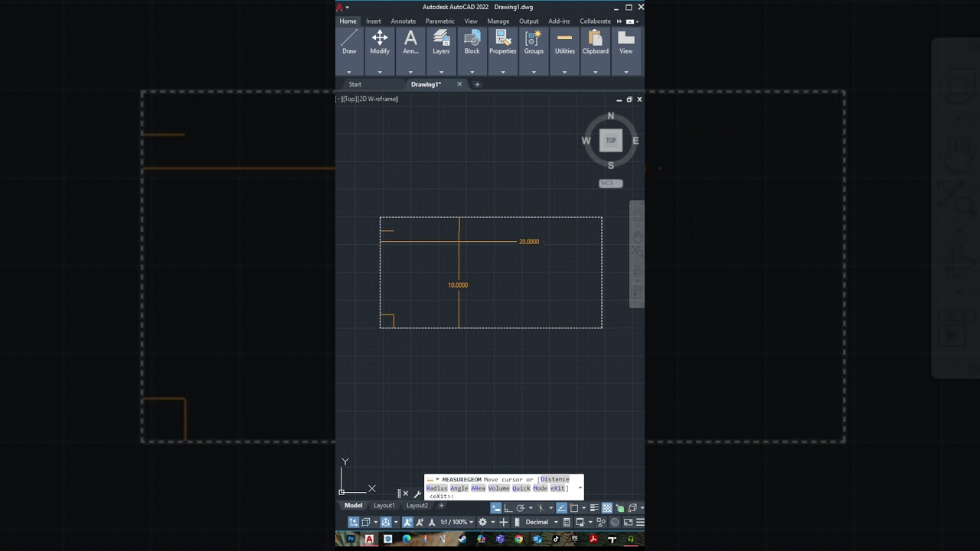The height and width of the screenshot is (551, 980).
Task: Toggle Selection Cycling in status bar
Action: point(620,508)
